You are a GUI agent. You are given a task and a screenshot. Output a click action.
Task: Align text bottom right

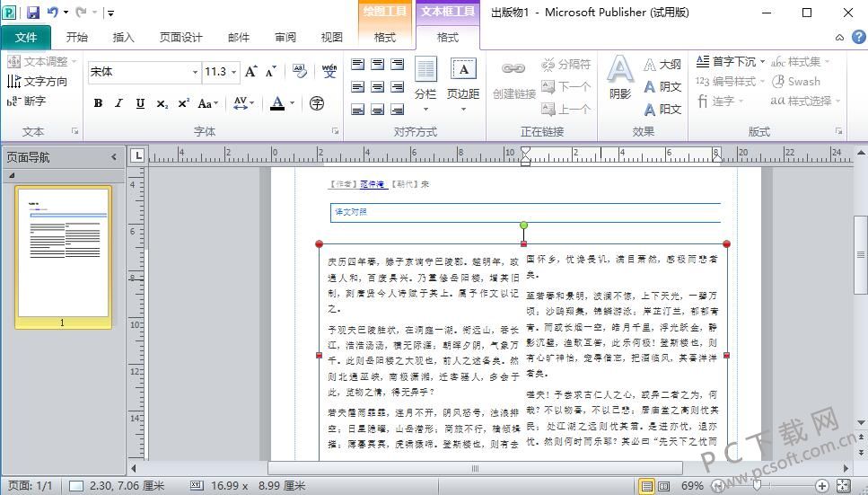point(398,110)
